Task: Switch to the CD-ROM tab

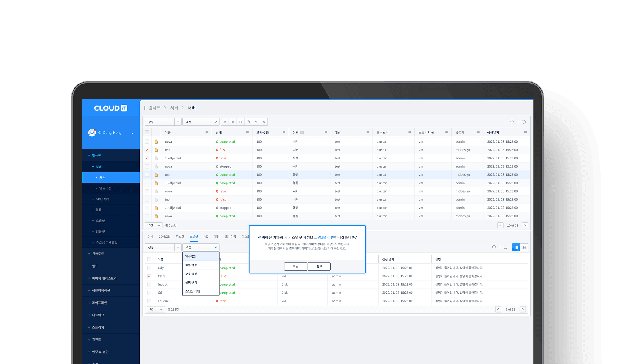Action: (165, 236)
